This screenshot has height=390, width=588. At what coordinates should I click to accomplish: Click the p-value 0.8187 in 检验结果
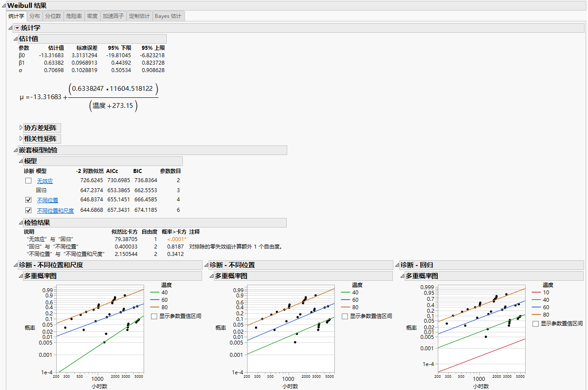(175, 247)
